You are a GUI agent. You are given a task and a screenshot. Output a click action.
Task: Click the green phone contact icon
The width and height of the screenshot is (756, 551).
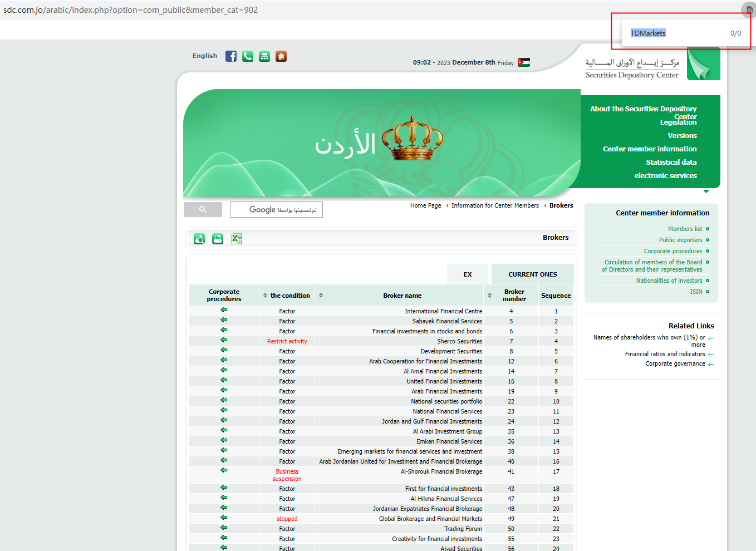pos(248,56)
